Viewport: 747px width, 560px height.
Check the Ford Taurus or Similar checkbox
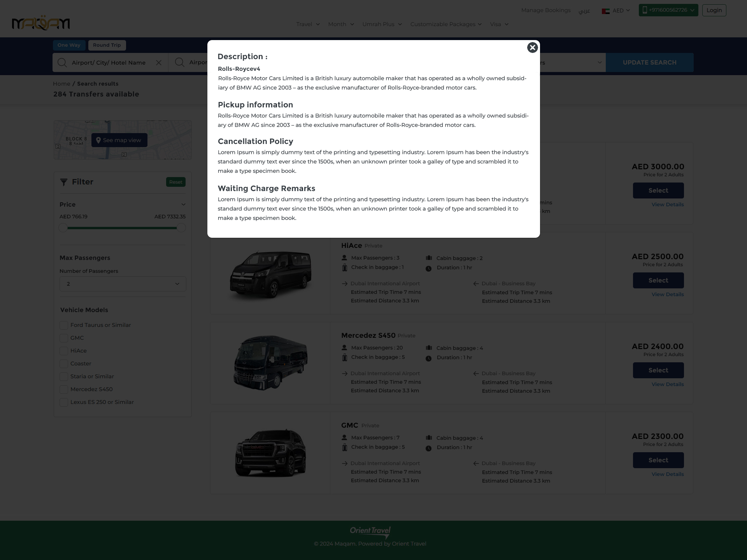pos(64,325)
